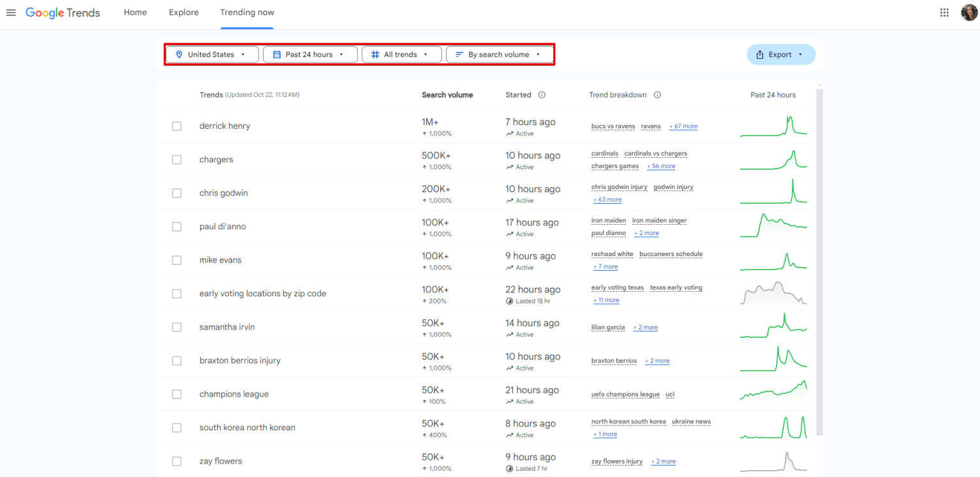Click the calendar icon in Past 24 hours filter
Image resolution: width=980 pixels, height=477 pixels.
(278, 54)
